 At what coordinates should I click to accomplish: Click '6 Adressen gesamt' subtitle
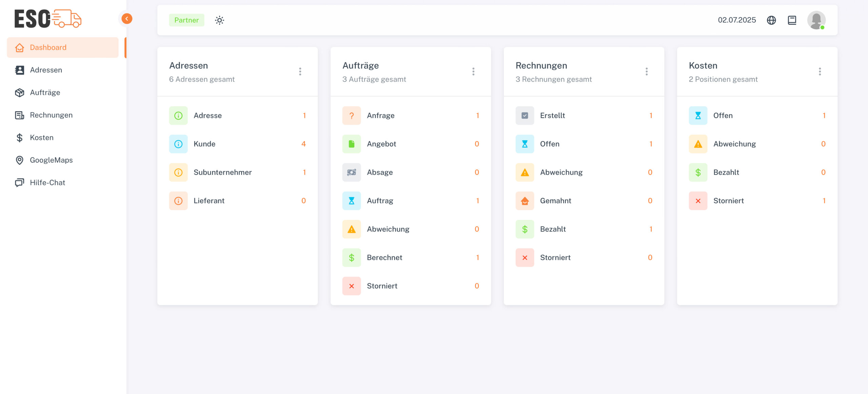pos(202,79)
